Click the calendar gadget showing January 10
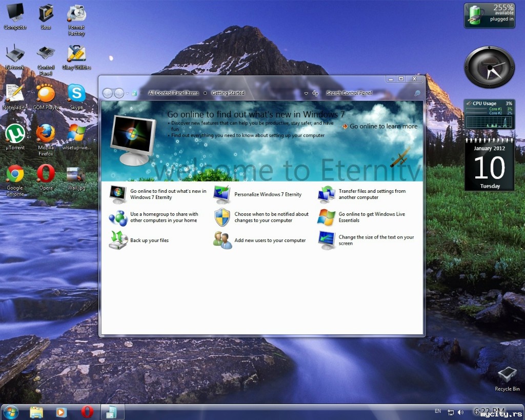Image resolution: width=525 pixels, height=420 pixels. click(489, 165)
